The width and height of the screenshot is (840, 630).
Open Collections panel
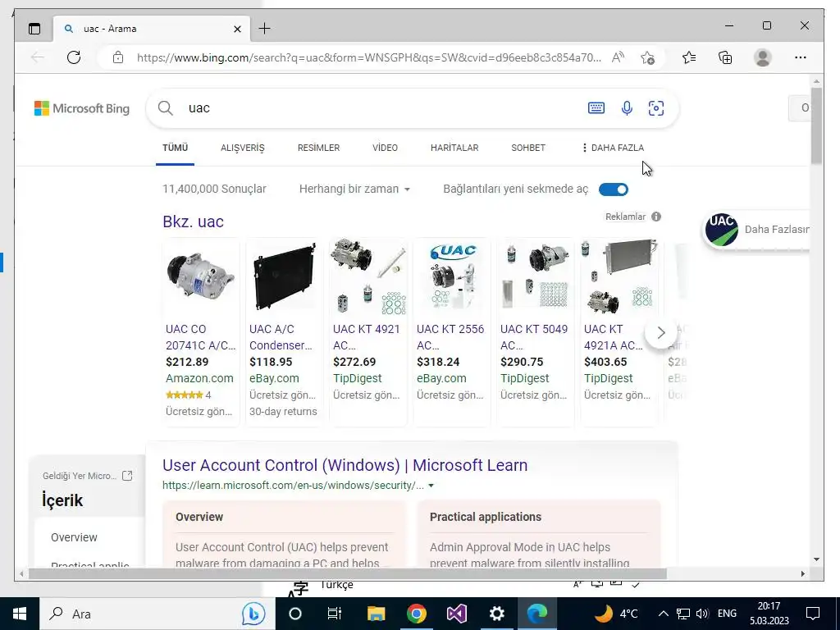725,57
